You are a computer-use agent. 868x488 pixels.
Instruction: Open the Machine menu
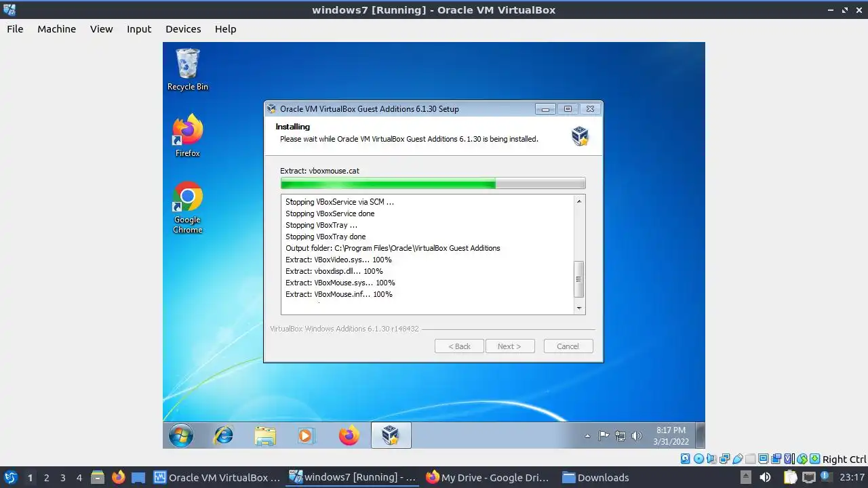coord(57,29)
